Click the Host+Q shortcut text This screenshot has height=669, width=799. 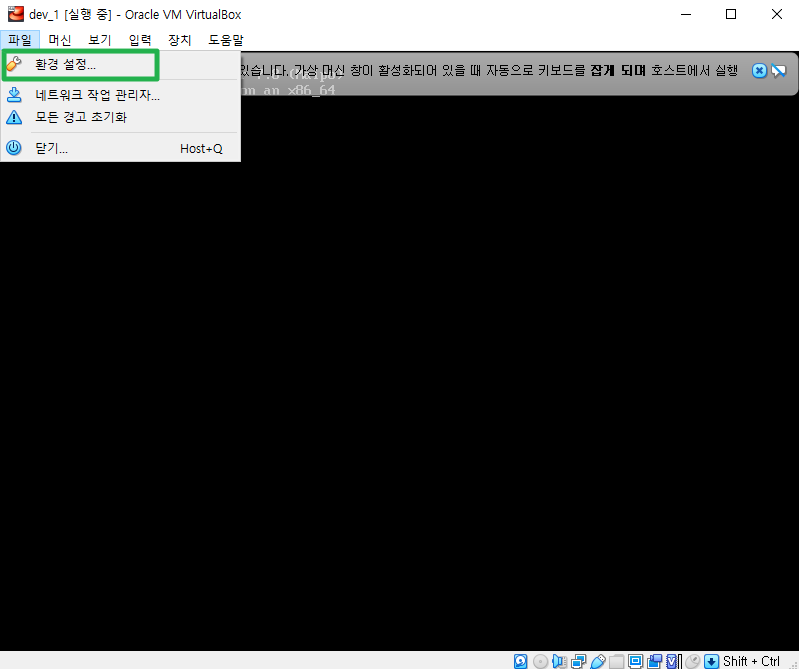[201, 149]
